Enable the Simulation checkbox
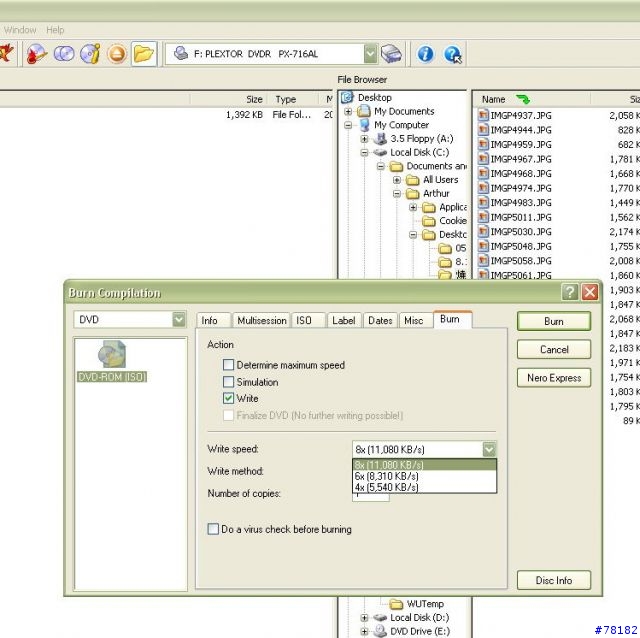640x638 pixels. point(229,382)
